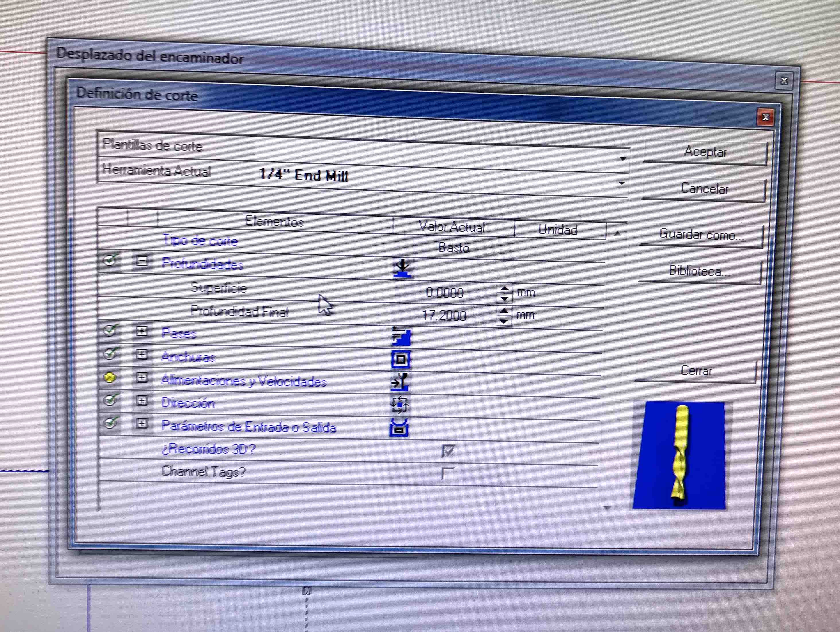Click green checkmark beside Profundidades
This screenshot has width=840, height=632.
pos(110,260)
